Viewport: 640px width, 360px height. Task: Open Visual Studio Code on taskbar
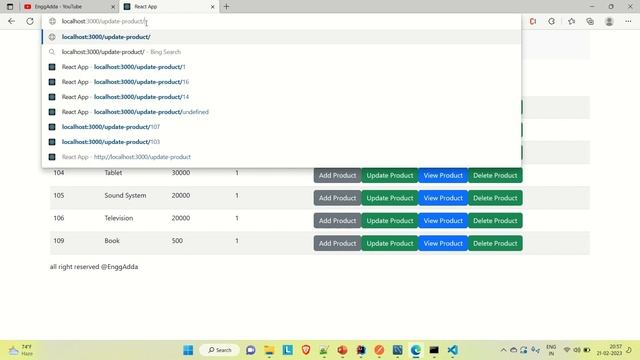click(x=452, y=350)
